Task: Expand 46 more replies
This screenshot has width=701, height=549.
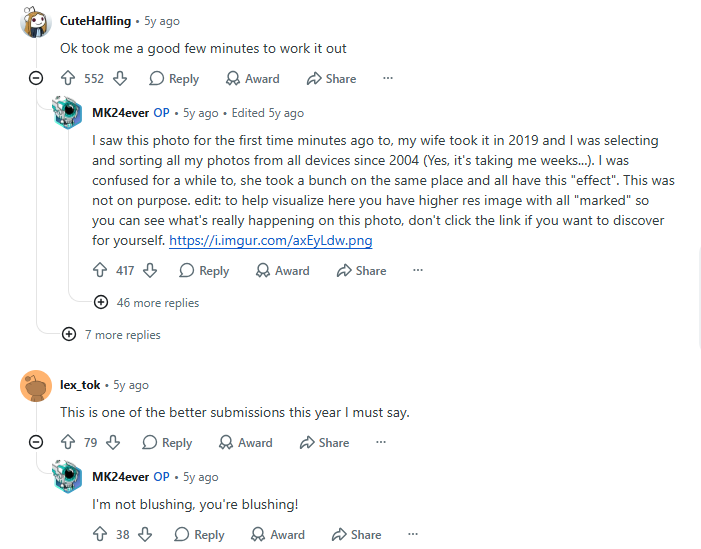Action: [147, 303]
